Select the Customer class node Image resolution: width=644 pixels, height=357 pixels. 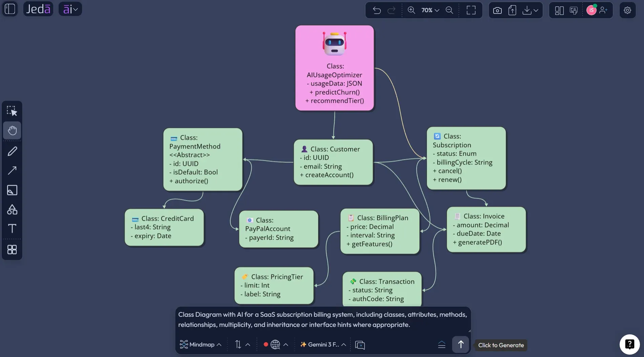click(333, 162)
